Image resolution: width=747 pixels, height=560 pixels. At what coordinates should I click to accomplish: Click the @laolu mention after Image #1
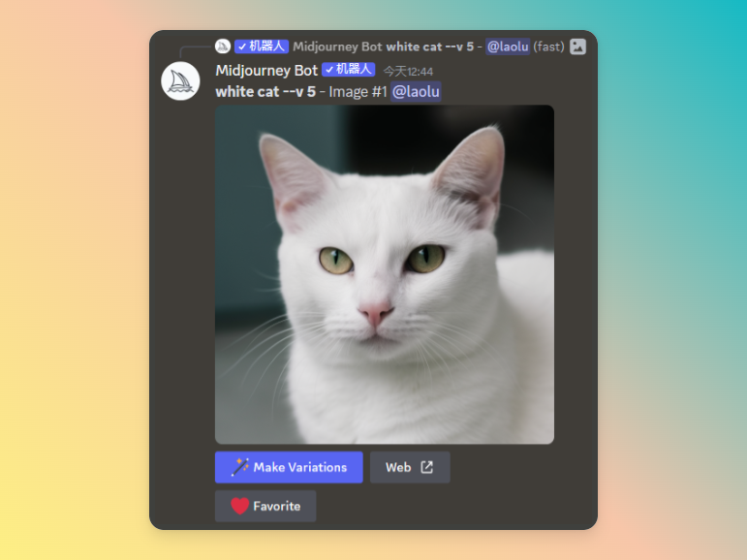[x=416, y=92]
